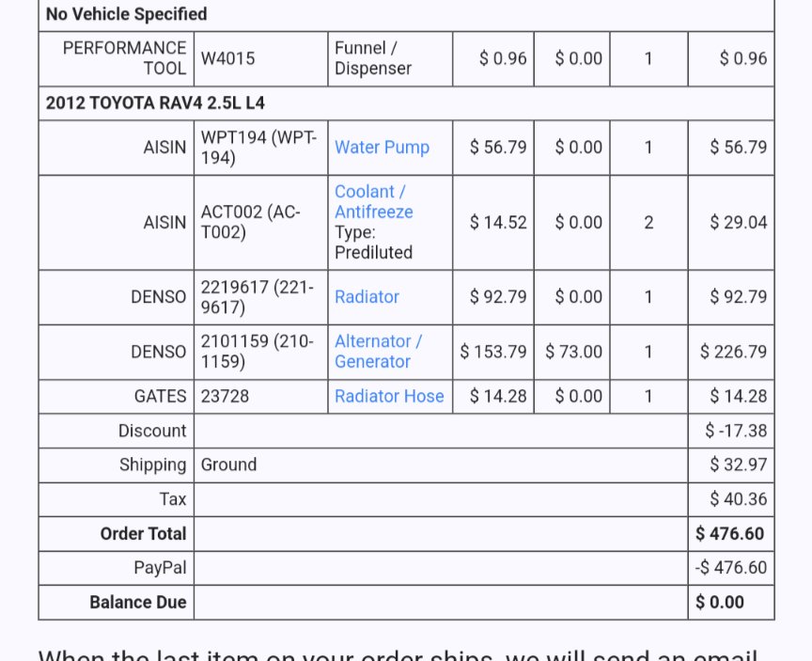Click the PayPal row label
Screen dimensions: 812x661
[160, 568]
